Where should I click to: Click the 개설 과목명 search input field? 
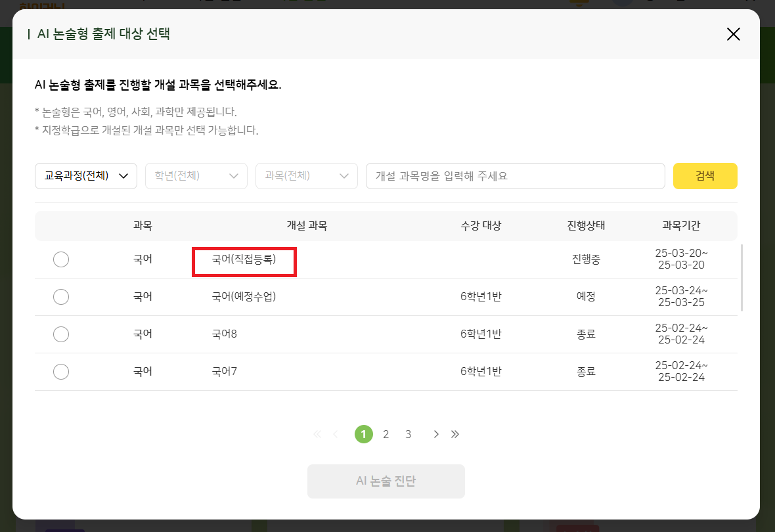click(515, 176)
